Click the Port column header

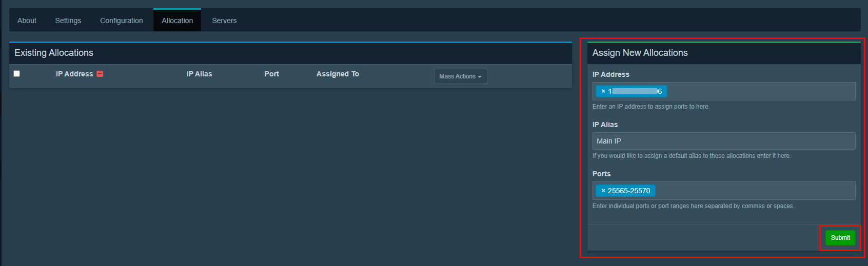(x=271, y=74)
